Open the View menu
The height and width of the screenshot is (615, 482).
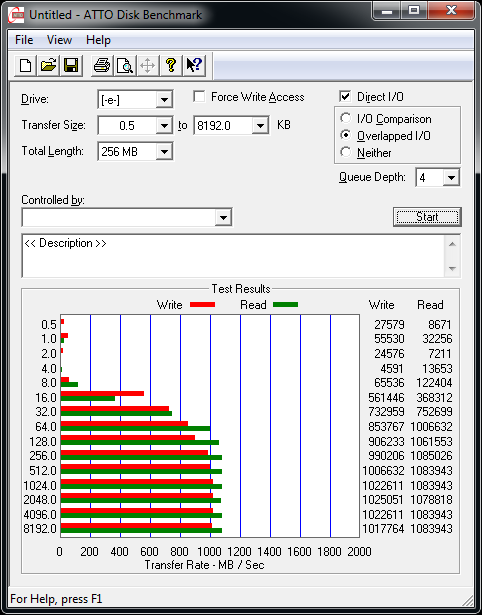click(x=59, y=40)
